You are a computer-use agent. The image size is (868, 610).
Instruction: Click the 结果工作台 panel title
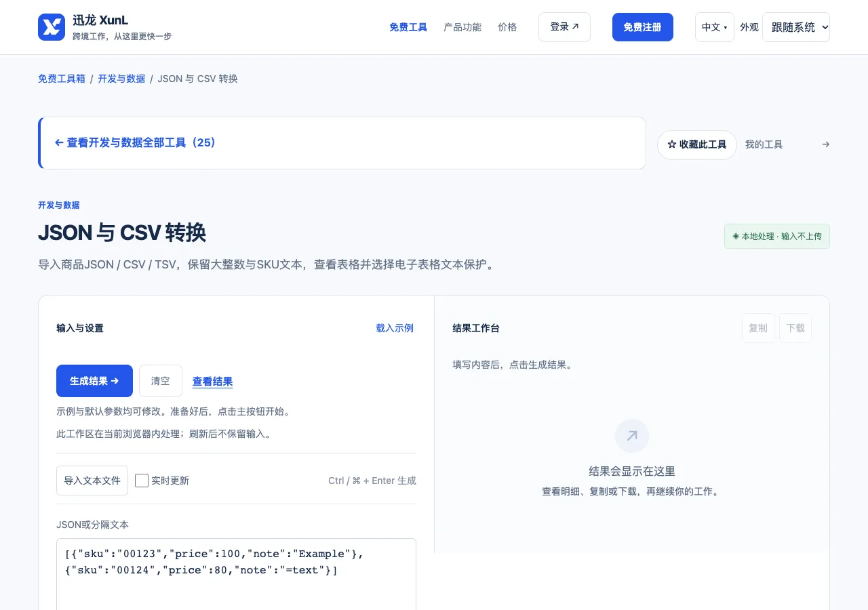(476, 328)
